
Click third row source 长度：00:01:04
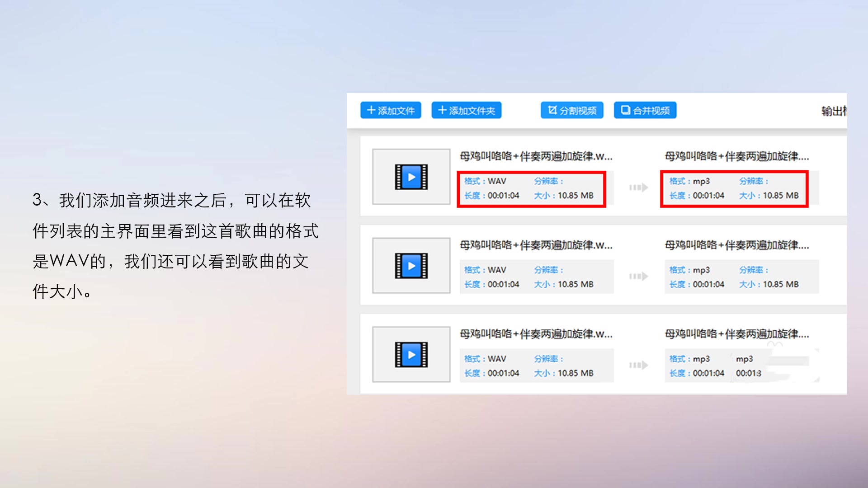492,373
